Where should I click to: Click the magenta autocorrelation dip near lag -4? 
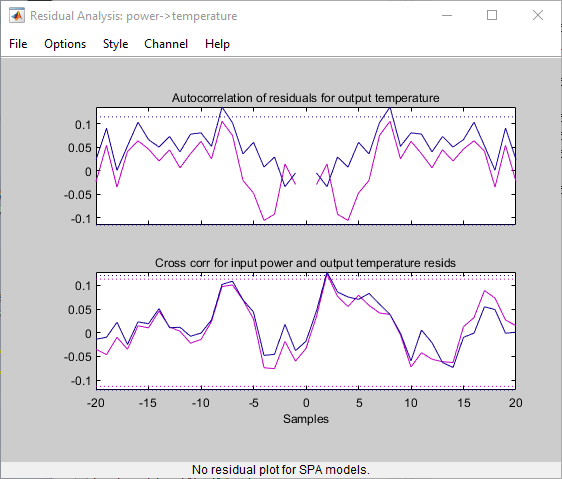click(264, 219)
